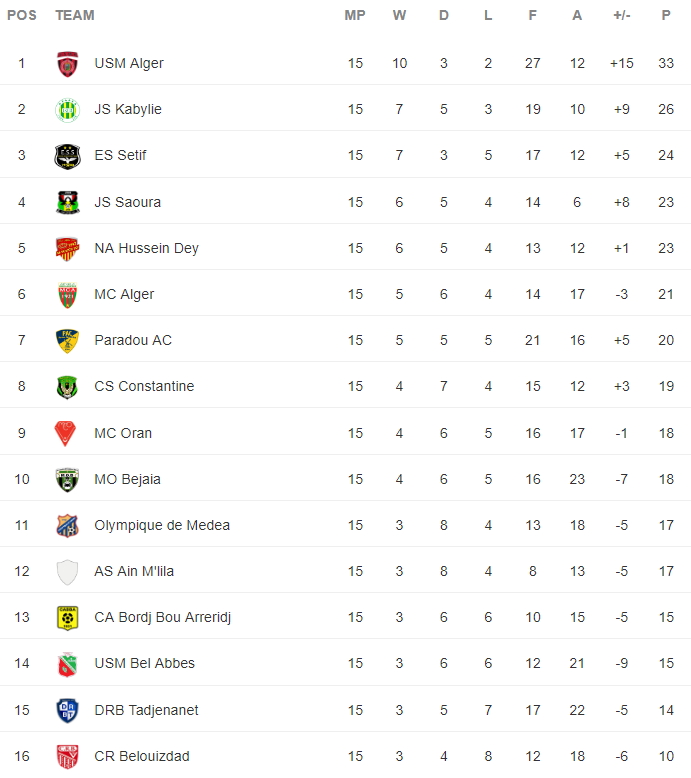Click the P points column header

(x=666, y=15)
